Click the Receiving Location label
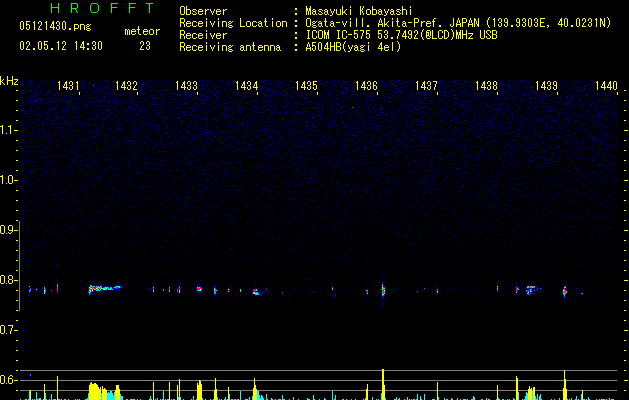Image resolution: width=629 pixels, height=400 pixels. pos(233,23)
